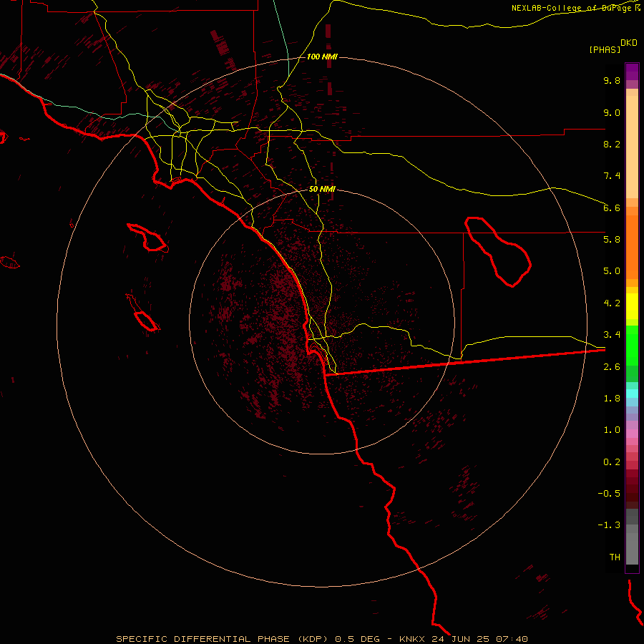Click the 9.0 value on the color scale

coord(612,112)
